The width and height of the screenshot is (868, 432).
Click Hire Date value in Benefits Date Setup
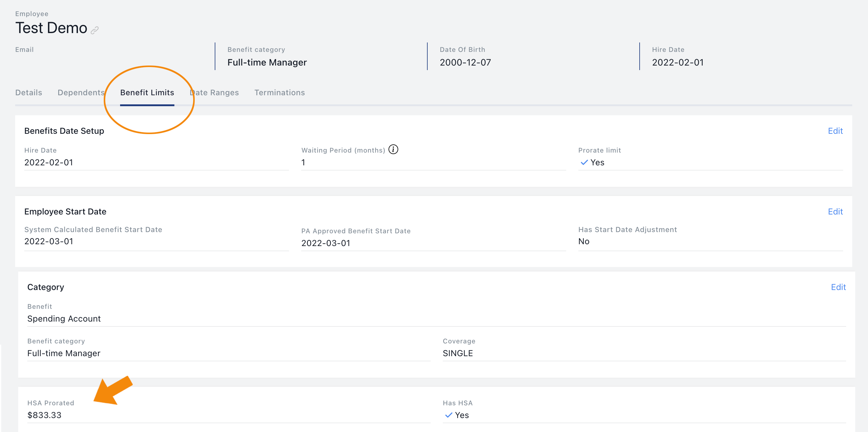click(49, 162)
